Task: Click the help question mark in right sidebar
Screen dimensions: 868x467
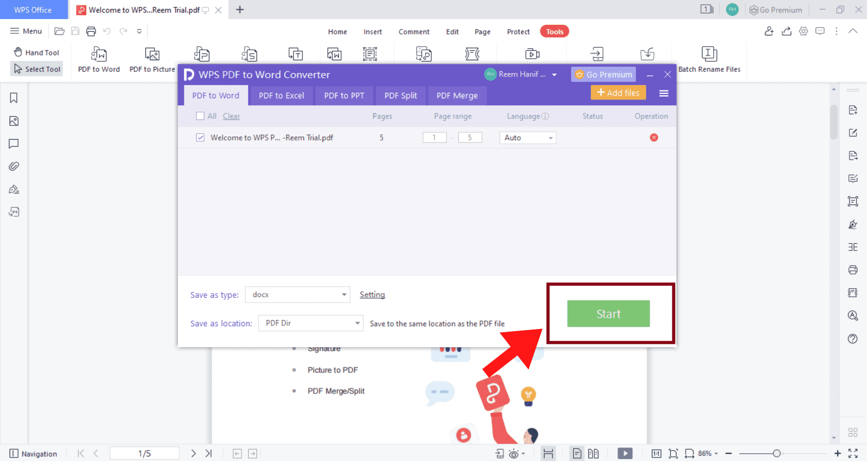Action: (853, 340)
